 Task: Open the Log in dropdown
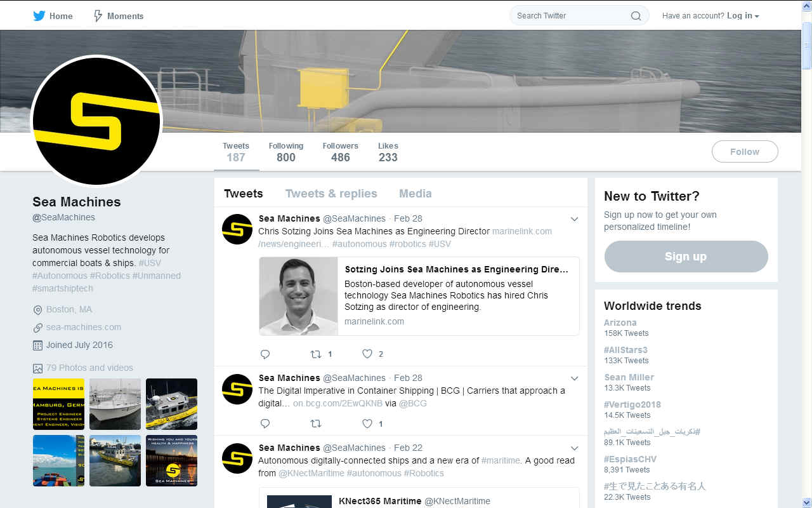pyautogui.click(x=743, y=16)
